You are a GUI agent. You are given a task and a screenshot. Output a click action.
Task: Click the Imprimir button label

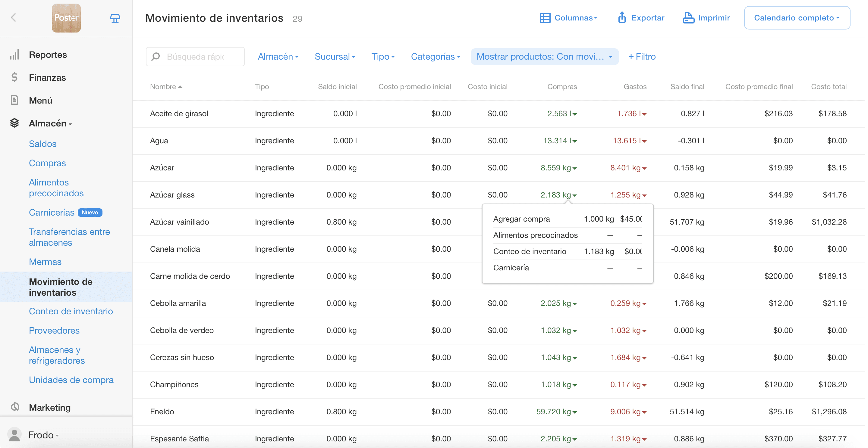coord(714,18)
